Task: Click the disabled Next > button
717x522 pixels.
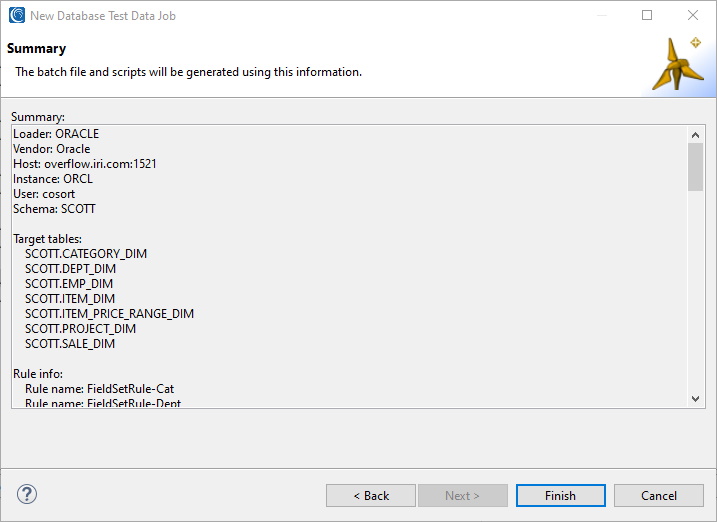Action: pos(462,495)
